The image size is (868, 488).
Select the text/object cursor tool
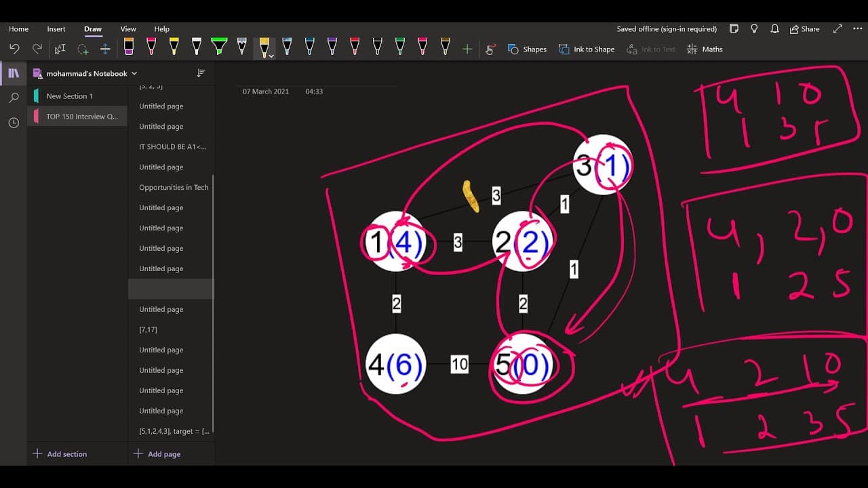(60, 49)
